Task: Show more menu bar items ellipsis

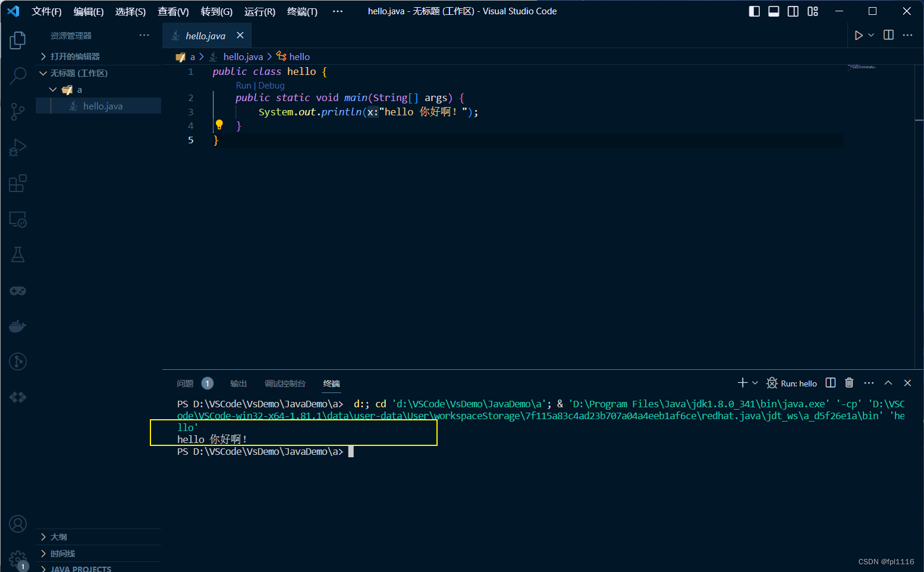Action: pos(337,11)
